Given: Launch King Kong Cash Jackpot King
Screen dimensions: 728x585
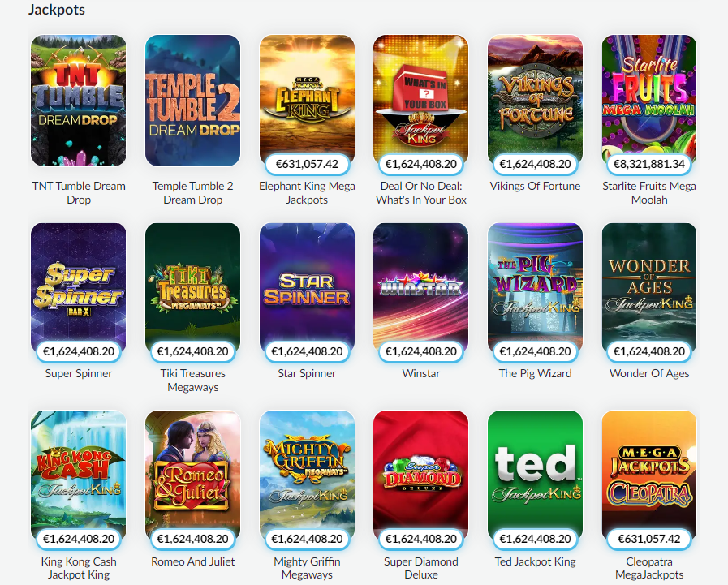Looking at the screenshot, I should [x=79, y=475].
